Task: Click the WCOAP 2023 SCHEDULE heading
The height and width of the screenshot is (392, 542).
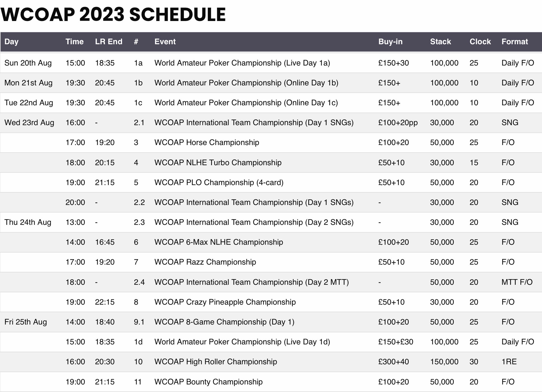Action: coord(113,15)
